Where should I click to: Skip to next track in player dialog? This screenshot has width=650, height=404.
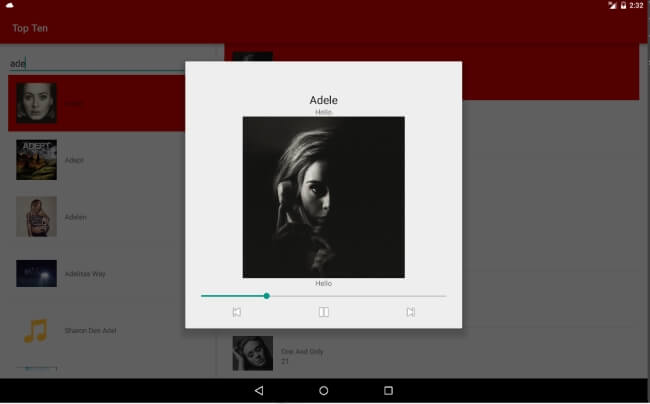click(x=411, y=312)
